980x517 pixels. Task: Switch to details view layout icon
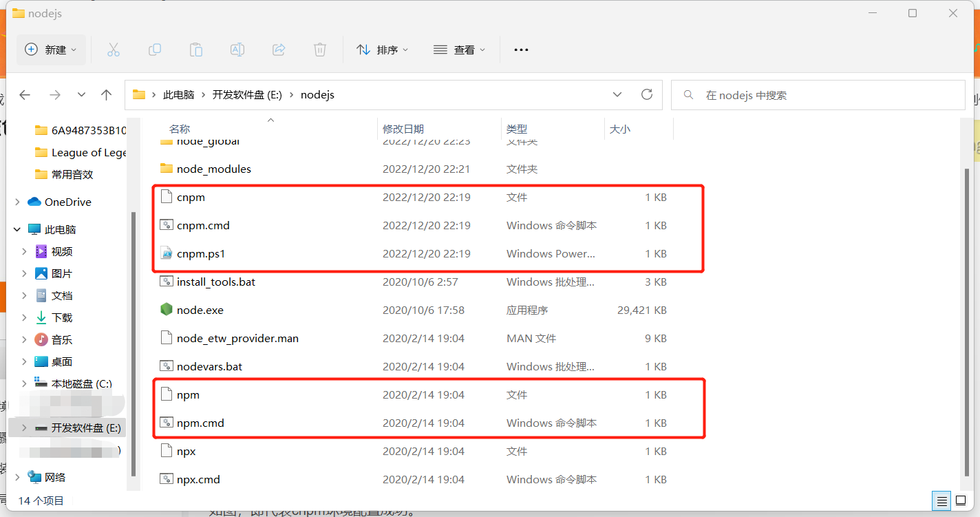tap(942, 500)
